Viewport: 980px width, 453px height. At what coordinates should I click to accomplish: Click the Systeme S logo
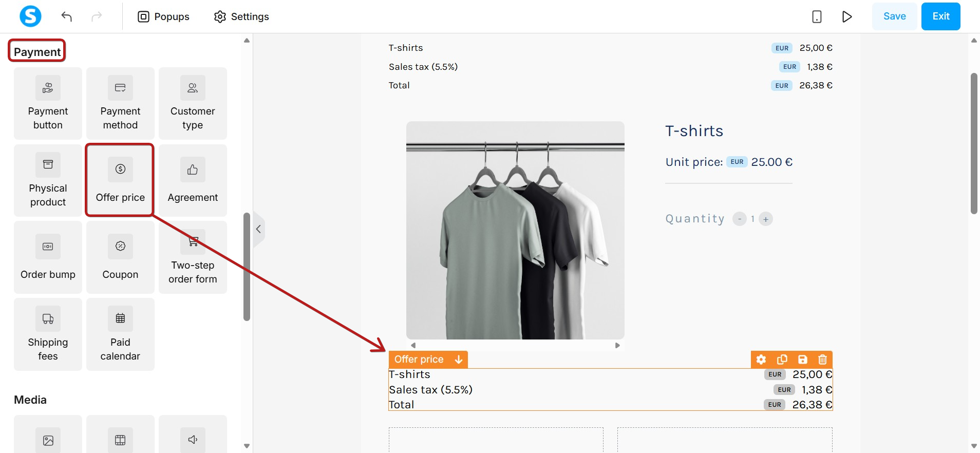[x=30, y=16]
